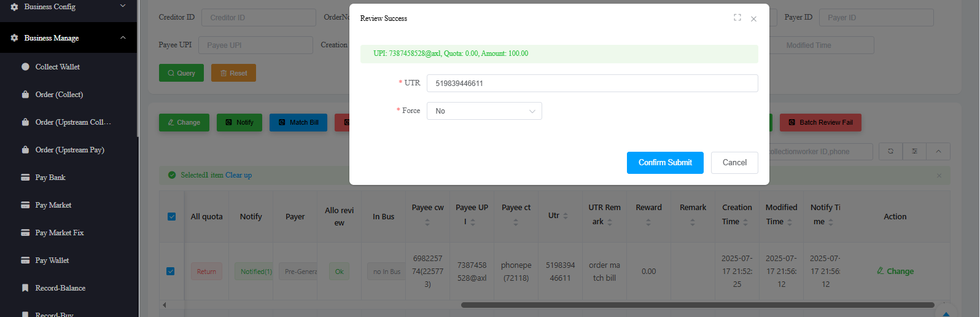This screenshot has width=980, height=317.
Task: Open the column settings icon above the table
Action: point(914,151)
